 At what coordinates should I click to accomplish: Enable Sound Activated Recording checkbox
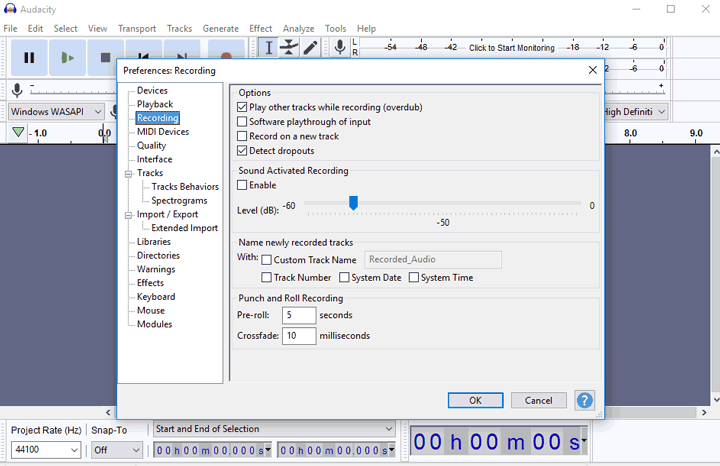coord(242,185)
